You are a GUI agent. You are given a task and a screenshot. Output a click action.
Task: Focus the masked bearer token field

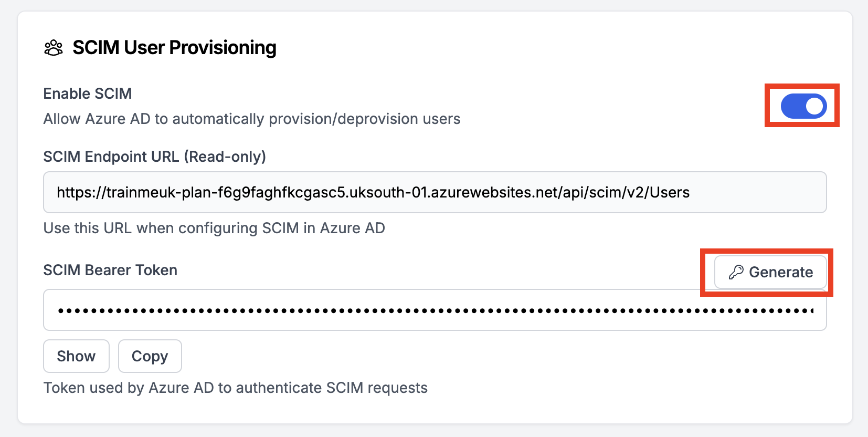click(x=435, y=310)
